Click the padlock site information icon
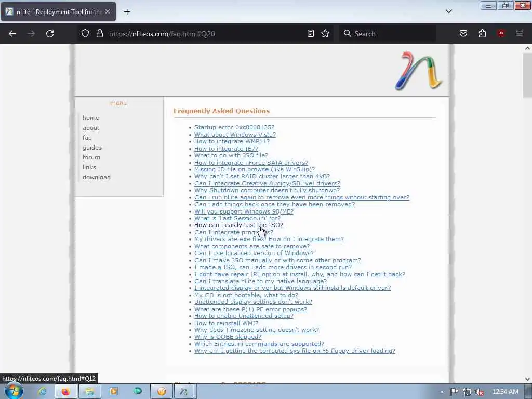Viewport: 532px width, 399px height. [x=99, y=34]
